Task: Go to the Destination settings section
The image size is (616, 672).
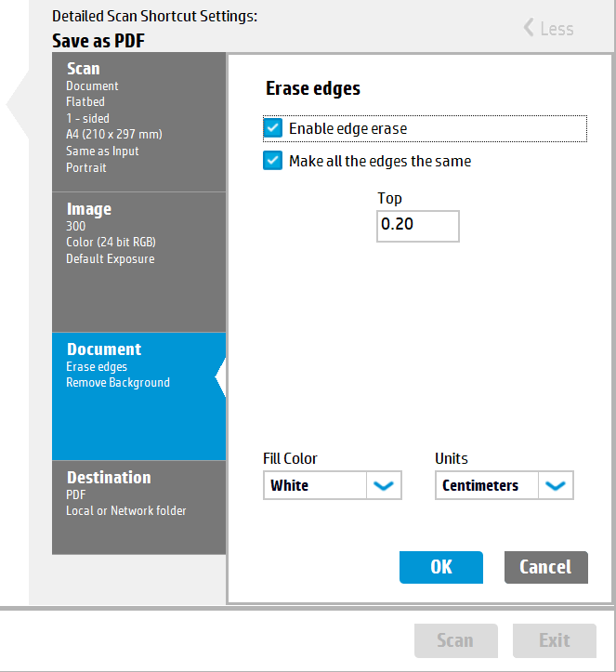Action: (138, 507)
